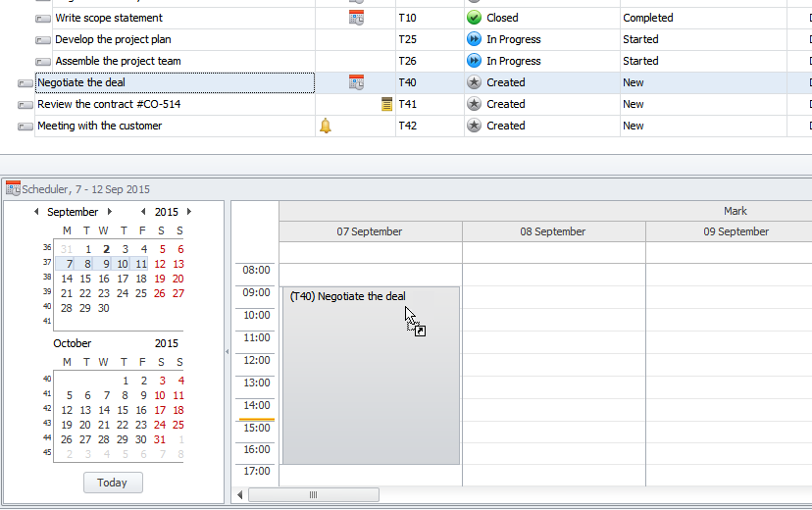
Task: Collapse the calendar side panel with splitter arrow
Action: pos(228,351)
